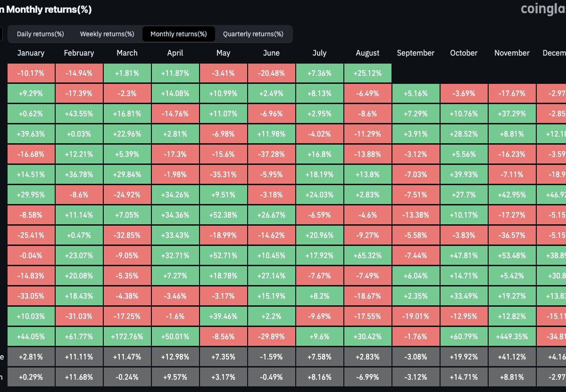This screenshot has width=566, height=392.
Task: Select the Monthly returns(%) tab
Action: [179, 34]
